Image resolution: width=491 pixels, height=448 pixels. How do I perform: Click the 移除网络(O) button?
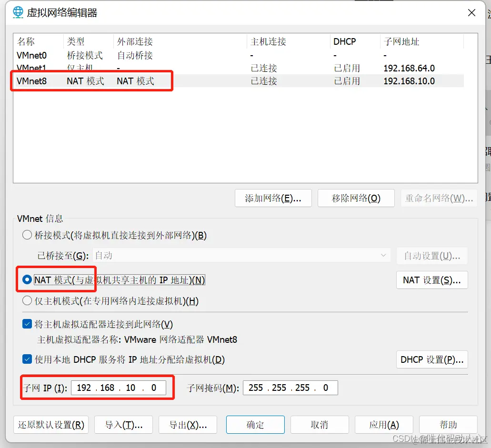coord(356,198)
